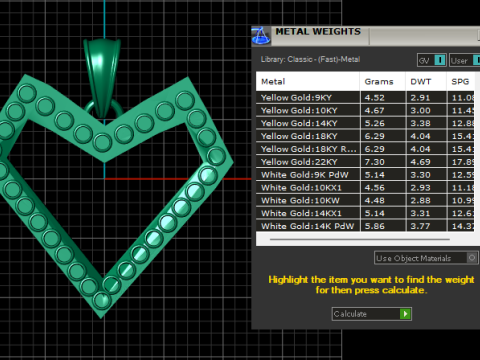The height and width of the screenshot is (360, 480).
Task: Click the DWT column header
Action: click(x=426, y=82)
